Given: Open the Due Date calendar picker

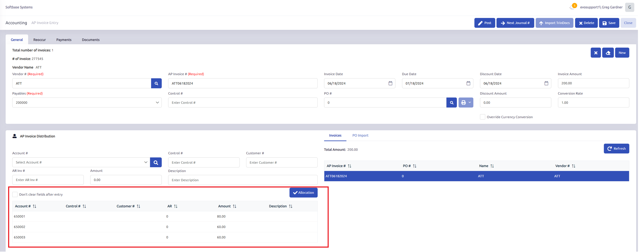Looking at the screenshot, I should coord(468,84).
